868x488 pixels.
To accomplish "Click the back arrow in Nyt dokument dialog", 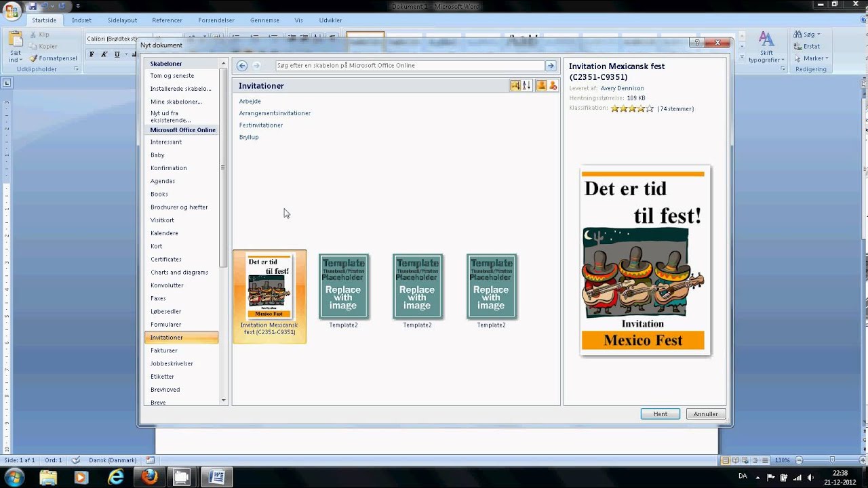I will [x=242, y=66].
